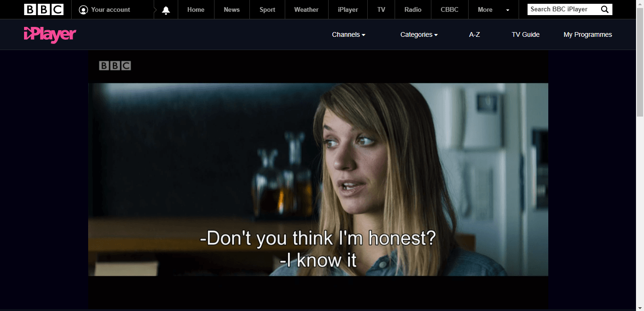Image resolution: width=644 pixels, height=311 pixels.
Task: Open the A-Z programme listing
Action: pos(474,34)
